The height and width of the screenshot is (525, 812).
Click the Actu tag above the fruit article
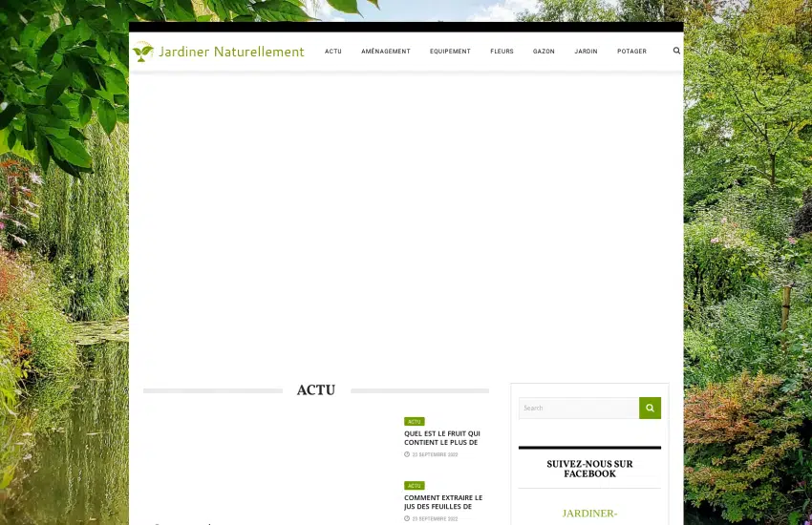tap(414, 421)
